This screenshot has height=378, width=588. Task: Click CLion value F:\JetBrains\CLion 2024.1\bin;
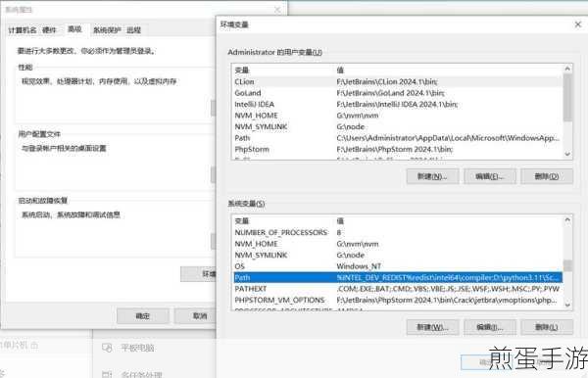coord(387,81)
